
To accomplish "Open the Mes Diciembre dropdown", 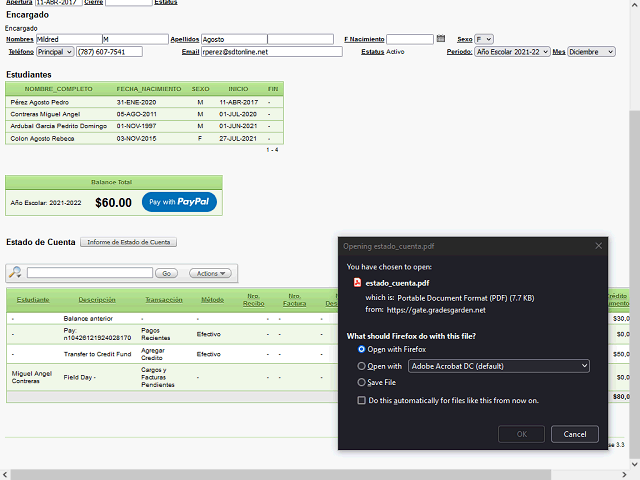I will coord(591,51).
